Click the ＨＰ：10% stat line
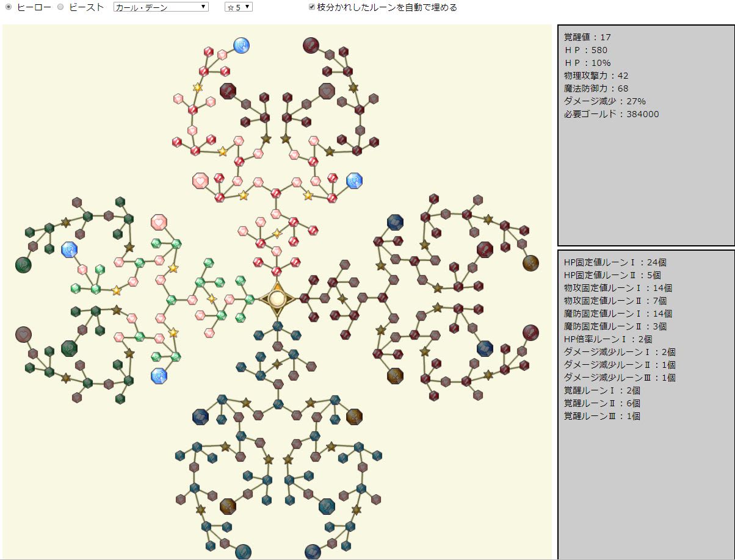 click(x=587, y=63)
